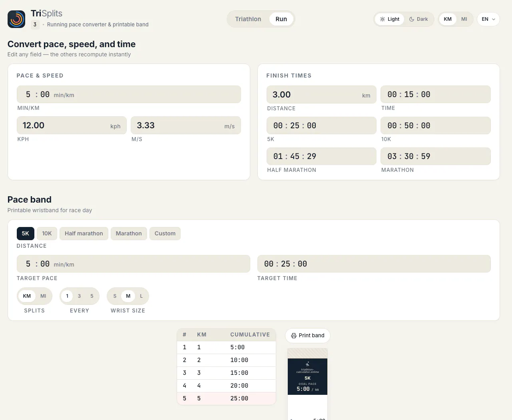Enable Light theme
Screen dimensions: 512x420
(390, 19)
